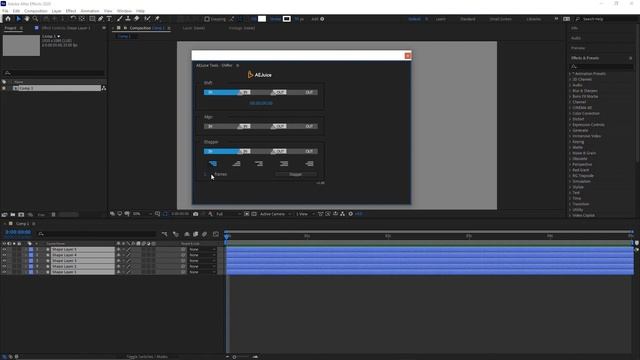
Task: Switch to the Effect Controls tab
Action: 66,28
